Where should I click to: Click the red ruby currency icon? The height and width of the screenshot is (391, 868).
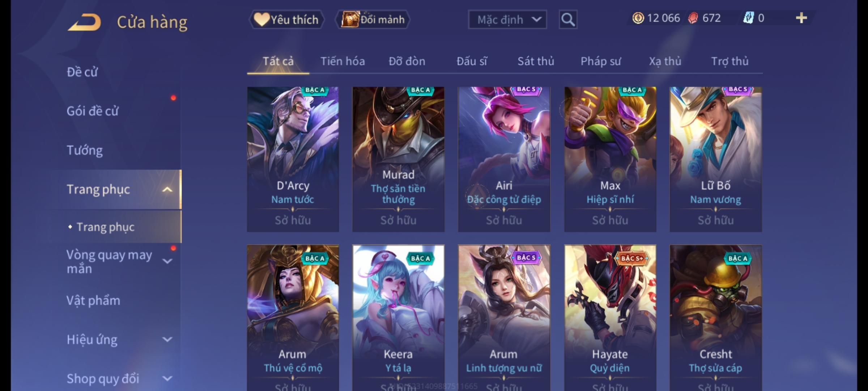(693, 18)
